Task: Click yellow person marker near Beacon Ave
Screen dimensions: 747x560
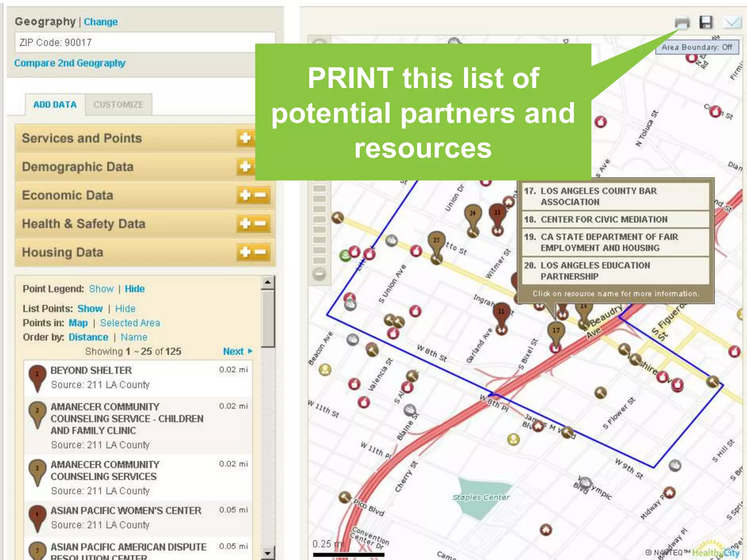Action: (325, 370)
